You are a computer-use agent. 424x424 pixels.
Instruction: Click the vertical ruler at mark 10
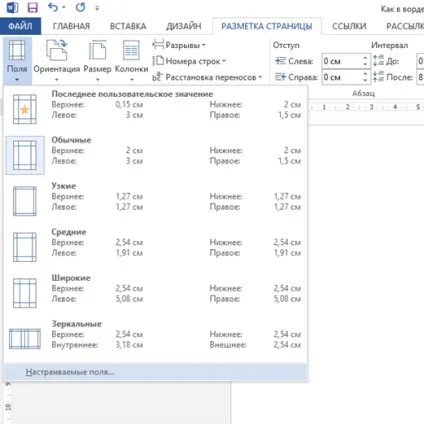[8, 407]
